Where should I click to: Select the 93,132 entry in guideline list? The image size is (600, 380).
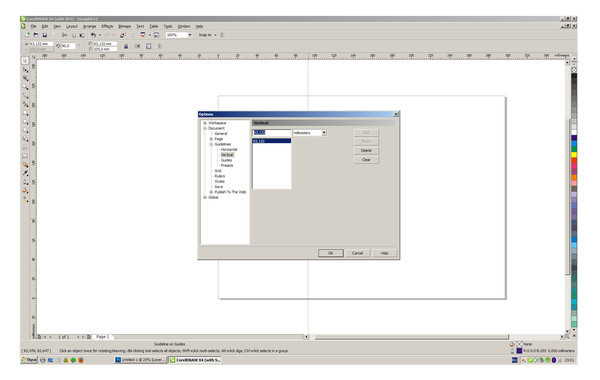(272, 141)
